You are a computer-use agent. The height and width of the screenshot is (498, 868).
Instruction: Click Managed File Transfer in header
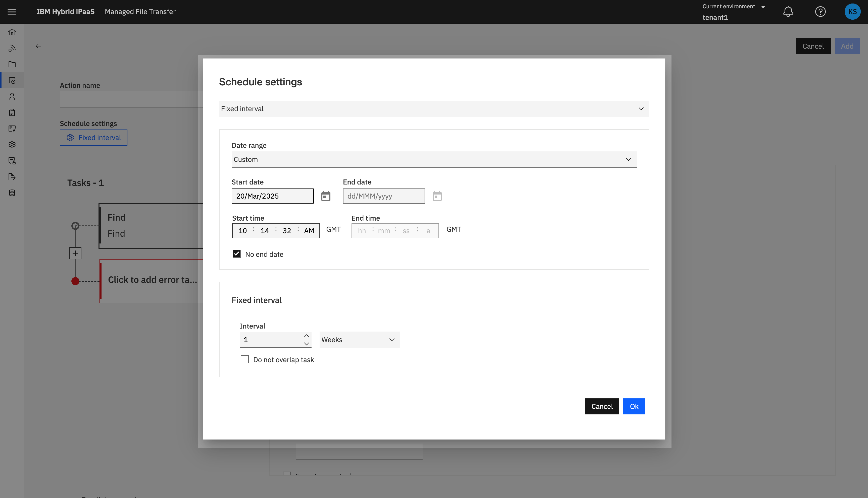140,12
